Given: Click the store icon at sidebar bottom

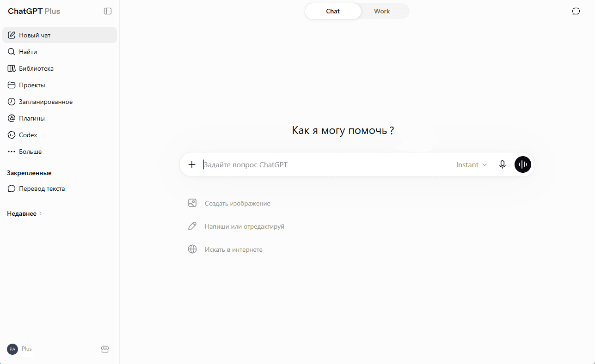Looking at the screenshot, I should click(x=105, y=349).
